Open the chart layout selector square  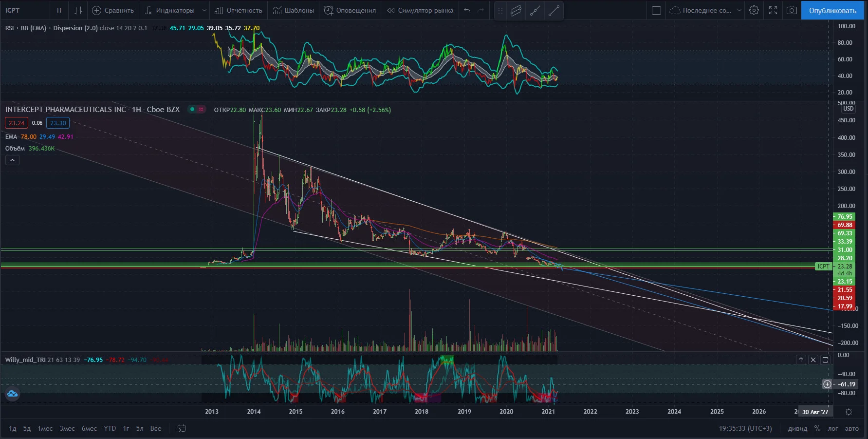coord(656,10)
